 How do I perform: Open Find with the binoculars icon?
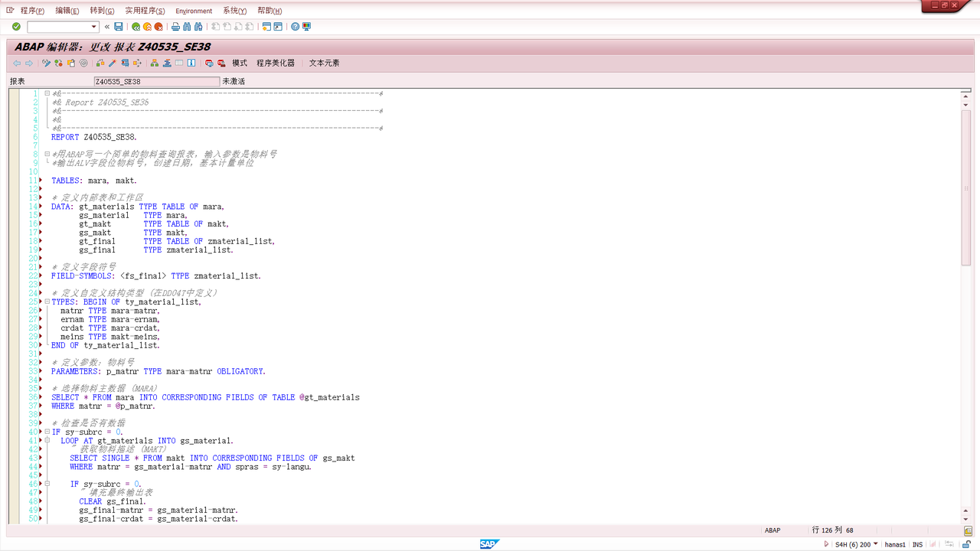pyautogui.click(x=187, y=27)
